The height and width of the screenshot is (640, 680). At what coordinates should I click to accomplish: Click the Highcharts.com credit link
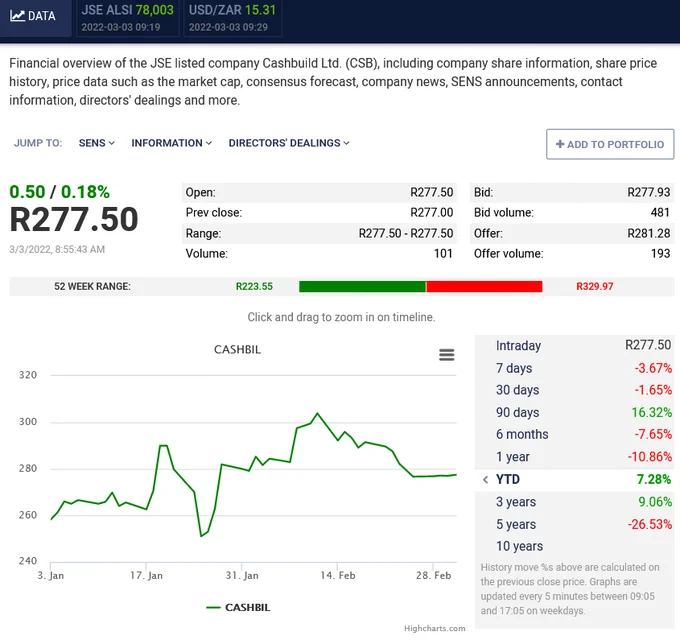pos(435,628)
